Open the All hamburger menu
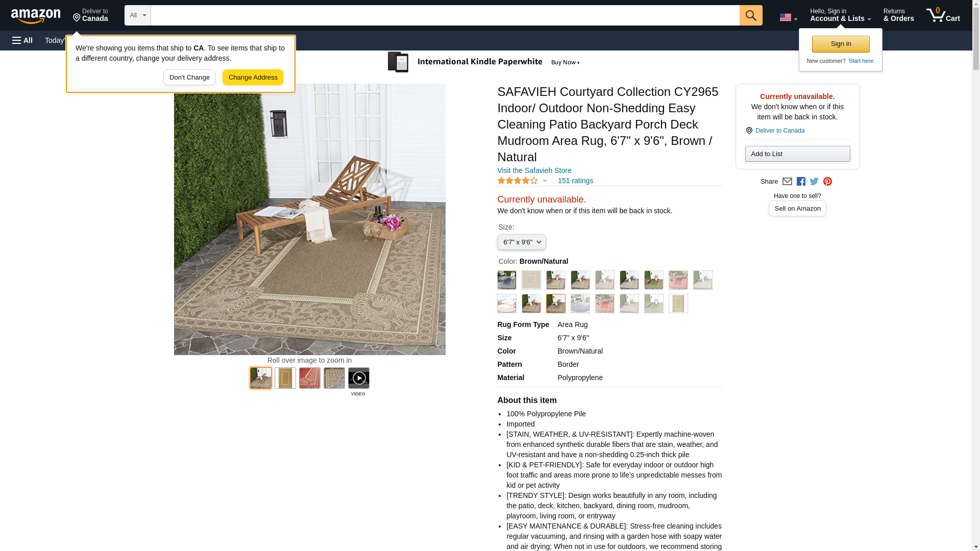The width and height of the screenshot is (980, 551). [x=22, y=40]
